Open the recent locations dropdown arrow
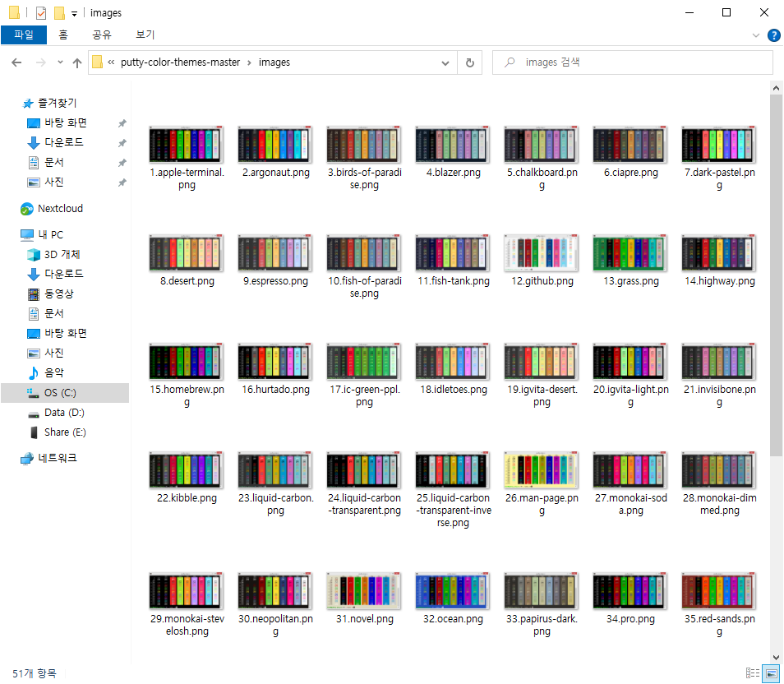Screen dimensions: 784x684 pyautogui.click(x=60, y=62)
